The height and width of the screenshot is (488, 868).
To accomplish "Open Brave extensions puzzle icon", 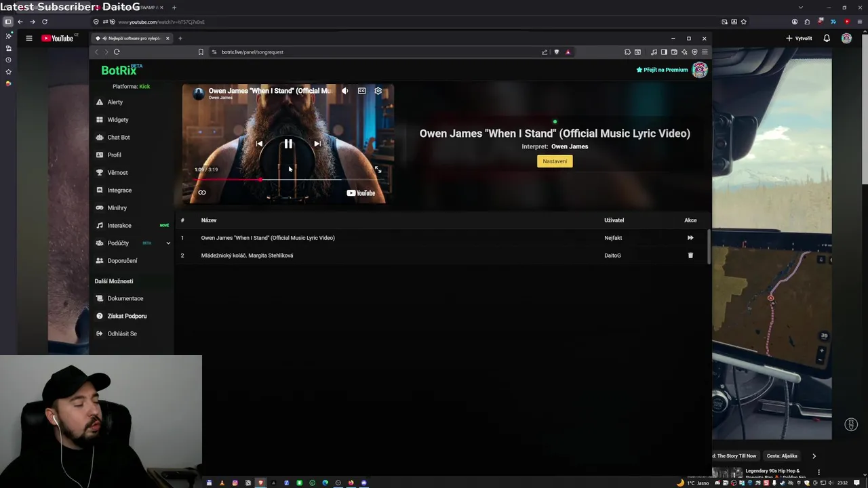I will pos(627,52).
